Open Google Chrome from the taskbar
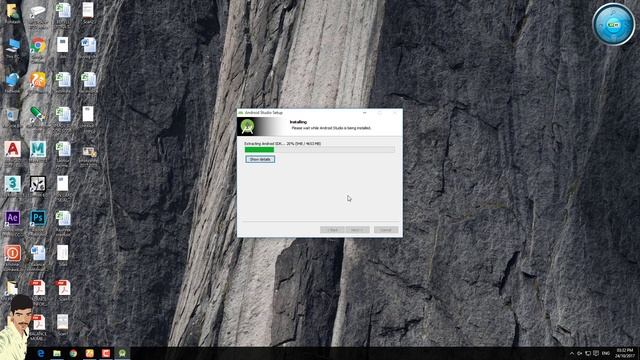The width and height of the screenshot is (640, 360). point(73,353)
